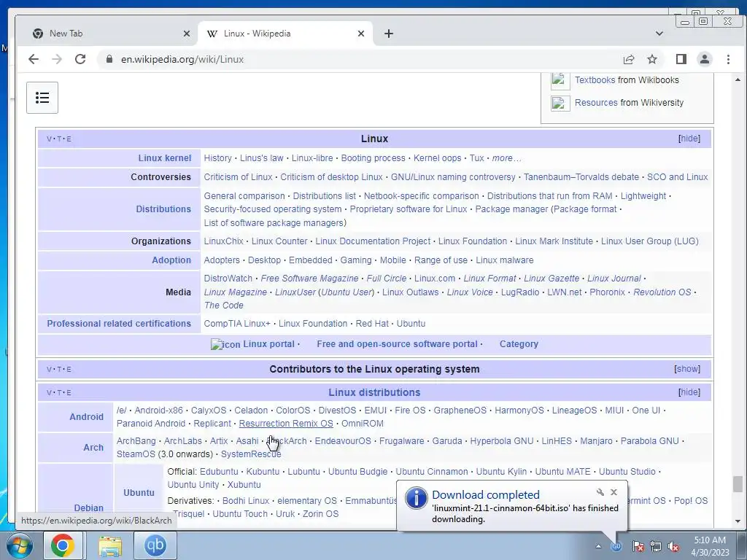Share this page via share icon
Screen dimensions: 747x560
[628, 59]
